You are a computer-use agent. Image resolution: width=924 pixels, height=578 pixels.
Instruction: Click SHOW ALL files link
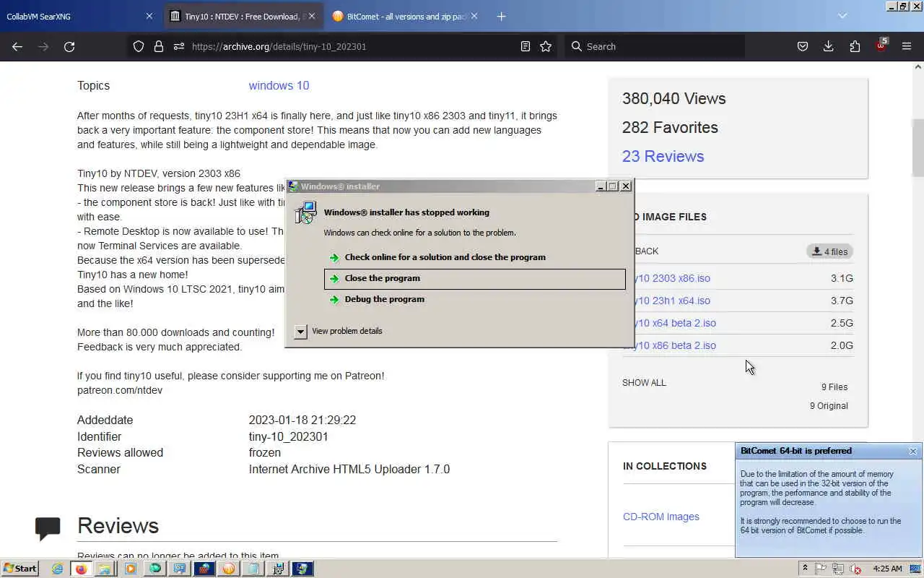pos(644,383)
